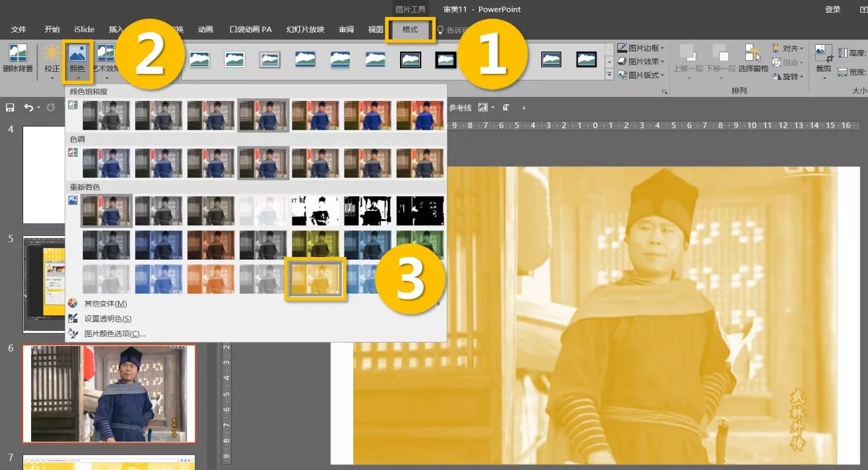Select the highlighted middle tone thumbnail in 色调 row
The height and width of the screenshot is (470, 868).
coord(263,163)
